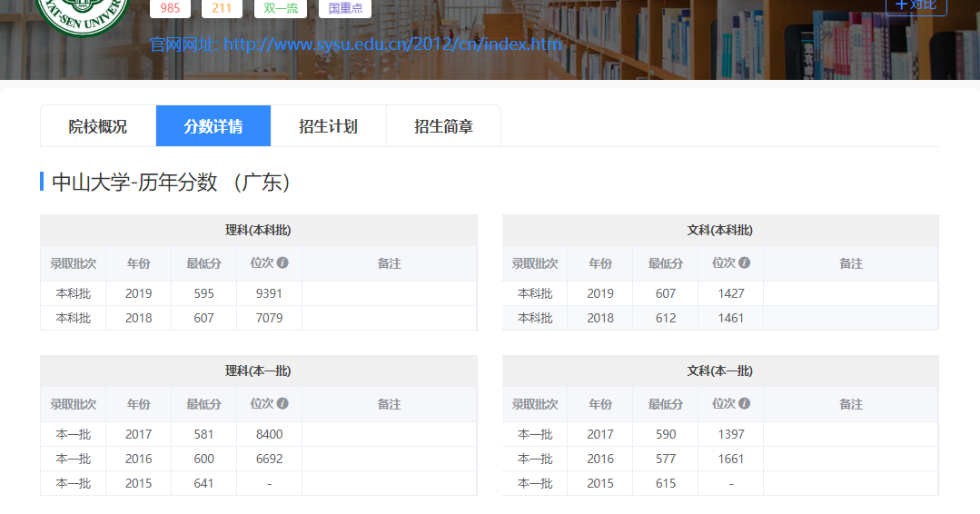Click the 最低分 header in 理科(本一批) table

coord(203,404)
